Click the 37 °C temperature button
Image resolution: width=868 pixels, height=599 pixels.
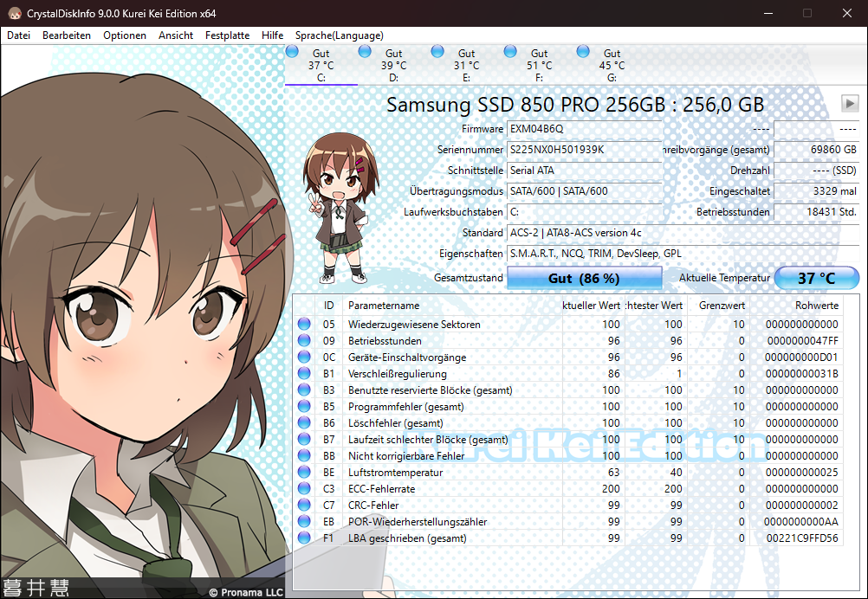[816, 278]
